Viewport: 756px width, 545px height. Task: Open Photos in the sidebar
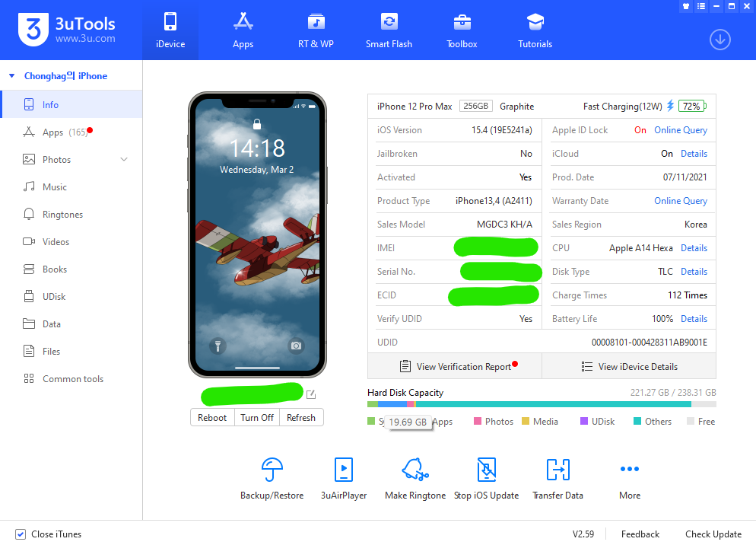point(71,159)
